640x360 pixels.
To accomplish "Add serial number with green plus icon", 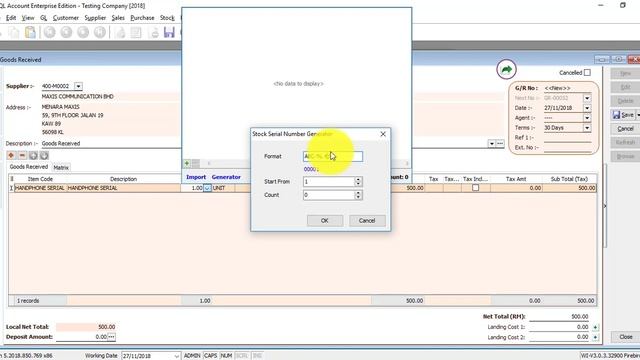I will tap(187, 163).
